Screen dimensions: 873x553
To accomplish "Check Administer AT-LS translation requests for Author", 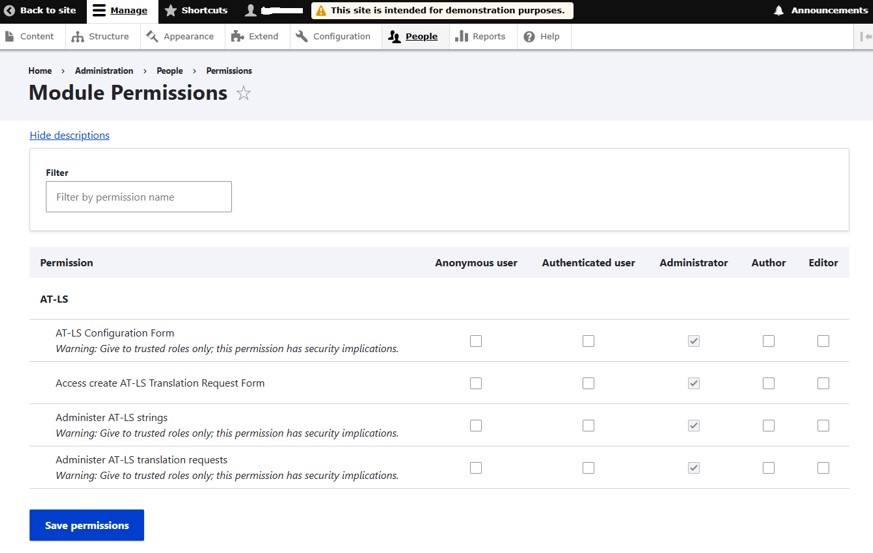I will pyautogui.click(x=768, y=467).
